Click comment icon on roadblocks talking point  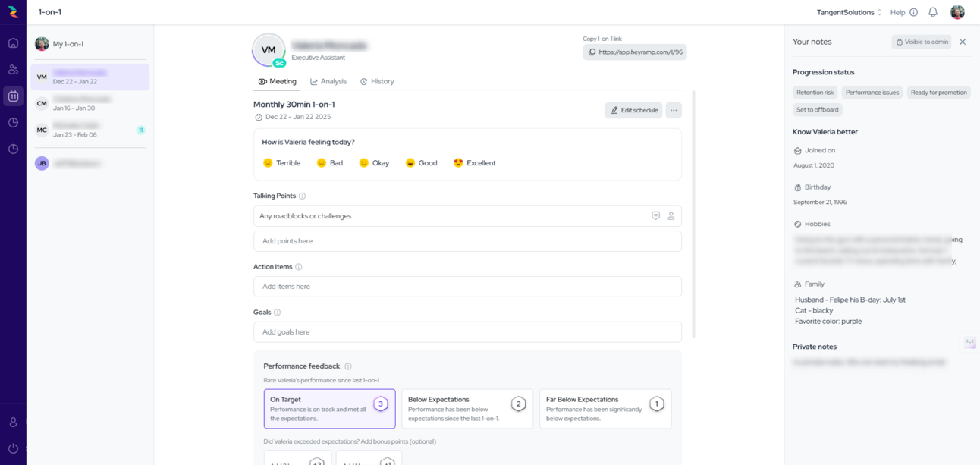tap(656, 216)
